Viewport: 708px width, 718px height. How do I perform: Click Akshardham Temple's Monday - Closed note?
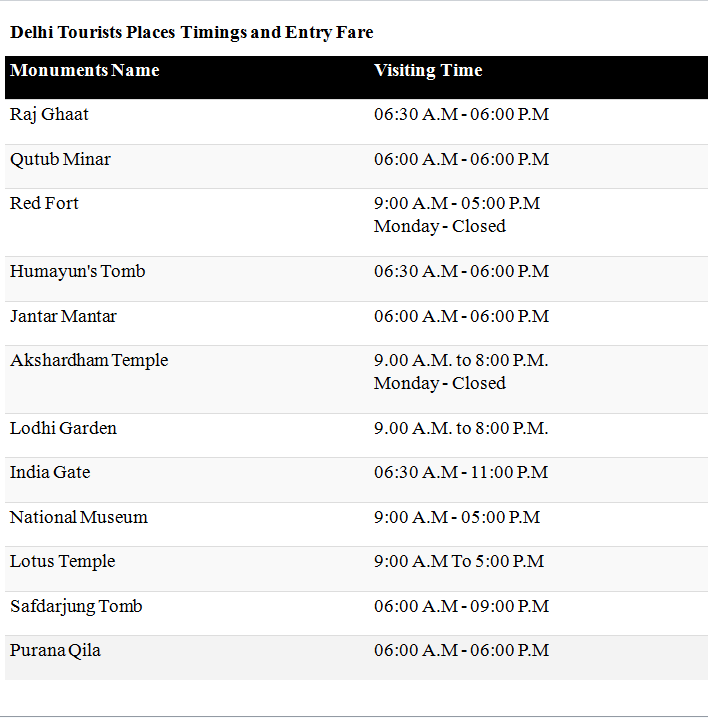pos(440,384)
